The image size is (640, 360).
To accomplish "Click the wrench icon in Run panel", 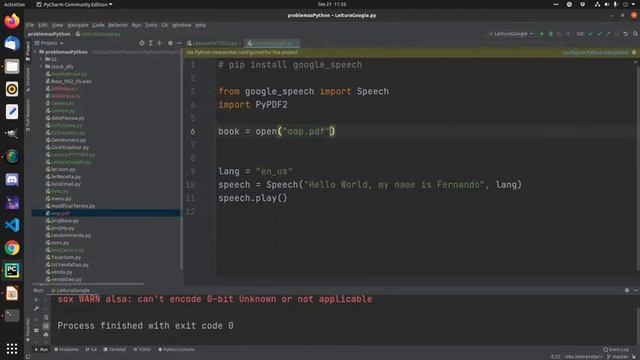I will pos(36,309).
